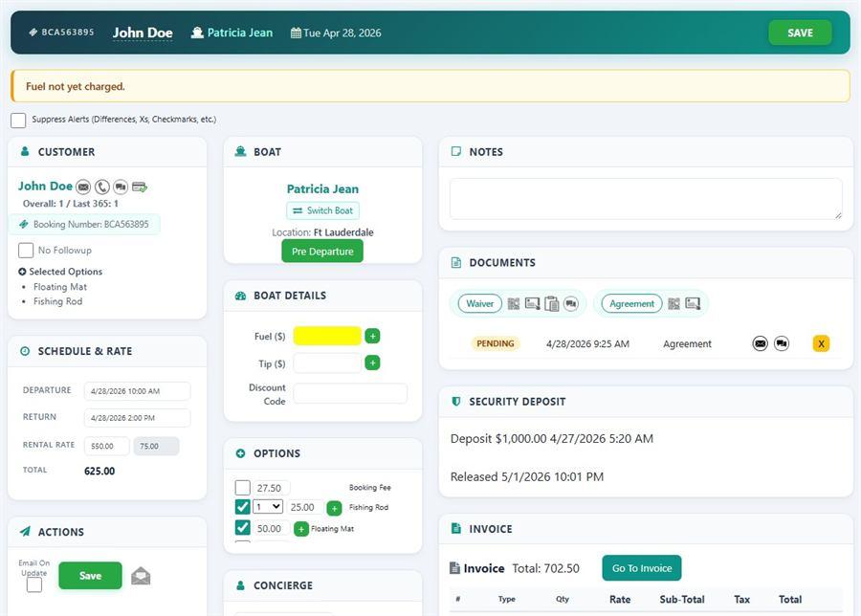
Task: Click the Tip ($) input field
Action: click(327, 363)
